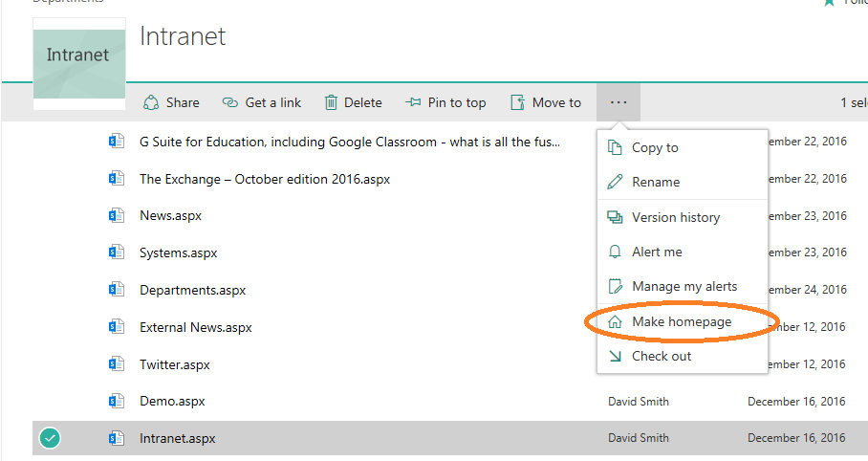The image size is (868, 461).
Task: Click page icon beside Departments.aspx
Action: click(x=117, y=289)
